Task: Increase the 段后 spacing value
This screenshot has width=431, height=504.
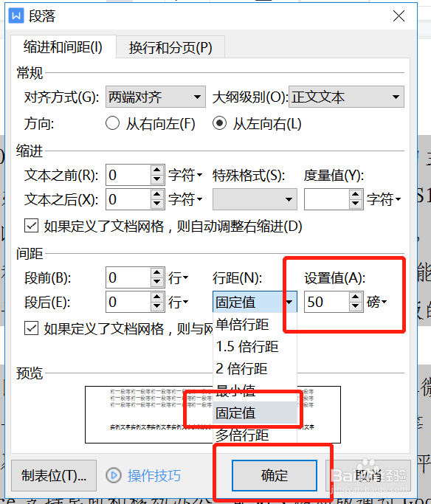Action: coord(157,297)
